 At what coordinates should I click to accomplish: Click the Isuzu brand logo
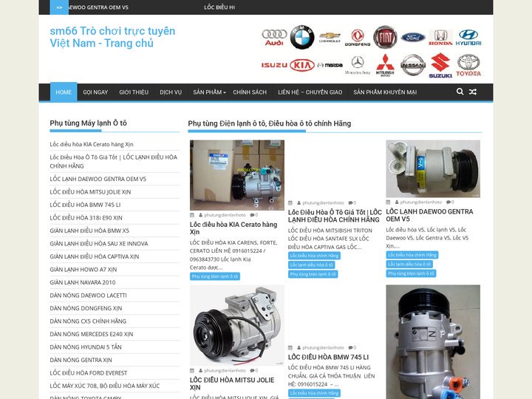pyautogui.click(x=274, y=65)
